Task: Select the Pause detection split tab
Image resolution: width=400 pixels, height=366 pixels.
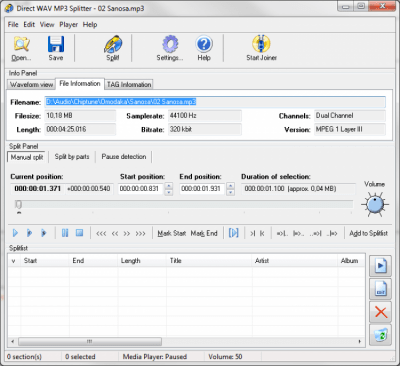Action: coord(124,157)
